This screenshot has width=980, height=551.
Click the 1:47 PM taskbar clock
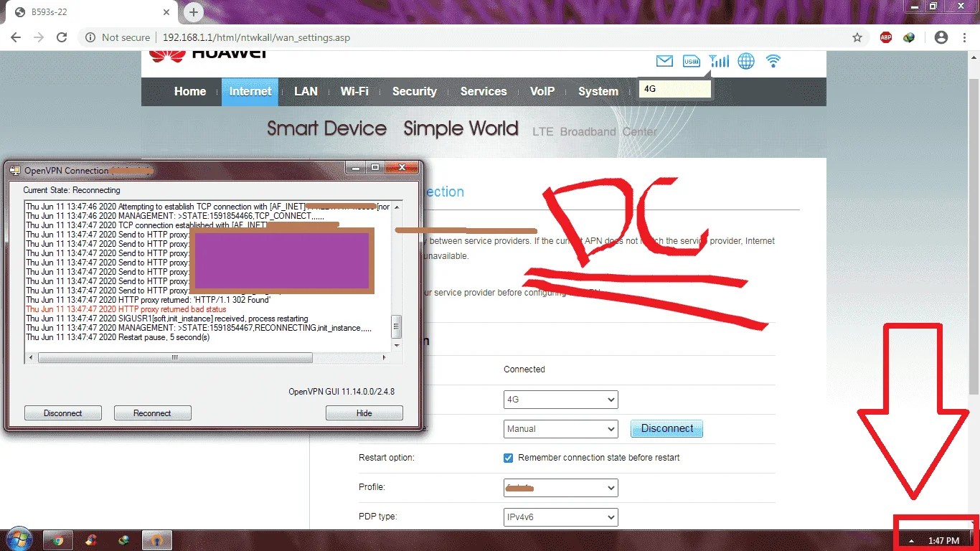pyautogui.click(x=943, y=540)
